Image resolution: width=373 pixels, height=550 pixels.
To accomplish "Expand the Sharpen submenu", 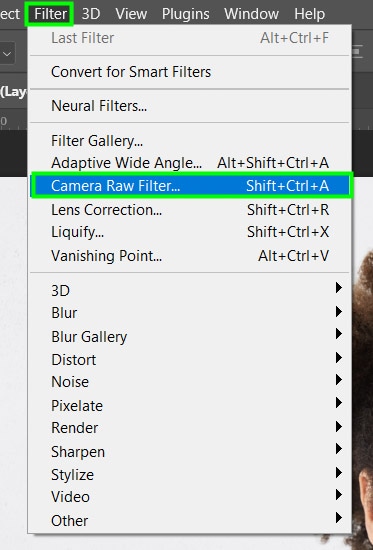I will pyautogui.click(x=190, y=452).
